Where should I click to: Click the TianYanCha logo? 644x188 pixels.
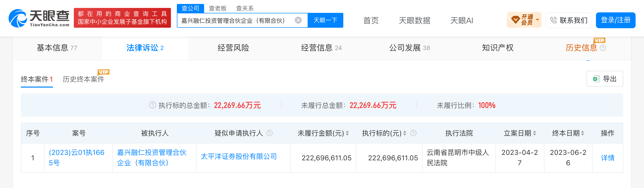pos(39,18)
